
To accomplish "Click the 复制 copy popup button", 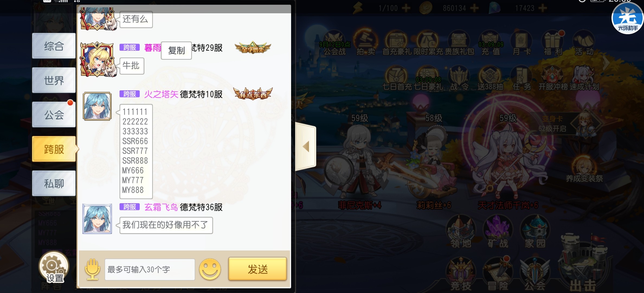I will pos(176,50).
